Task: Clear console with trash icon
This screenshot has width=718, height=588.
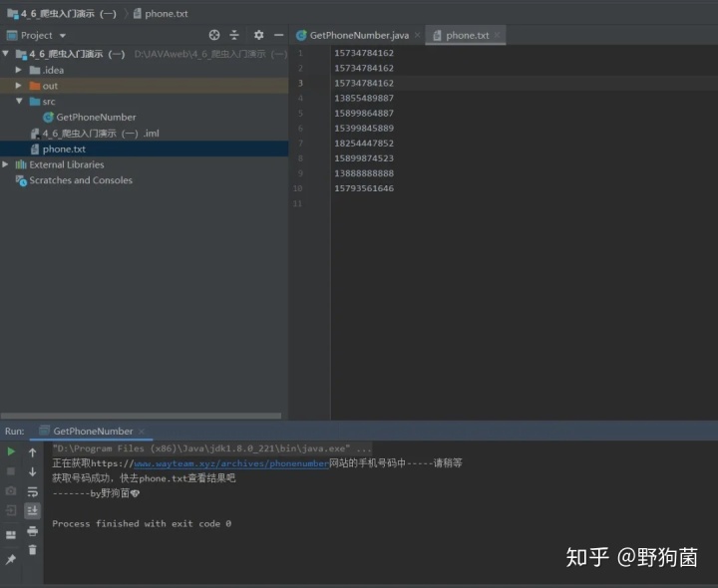Action: [x=33, y=549]
